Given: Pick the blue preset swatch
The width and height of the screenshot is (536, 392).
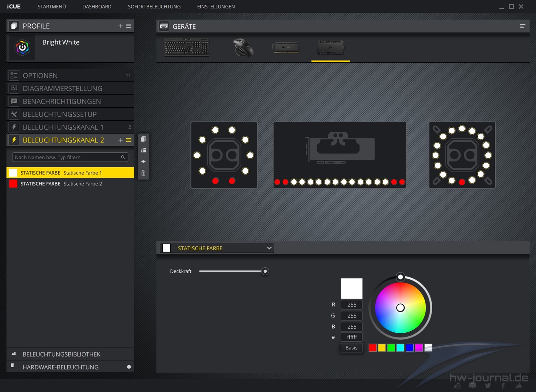Looking at the screenshot, I should (409, 348).
